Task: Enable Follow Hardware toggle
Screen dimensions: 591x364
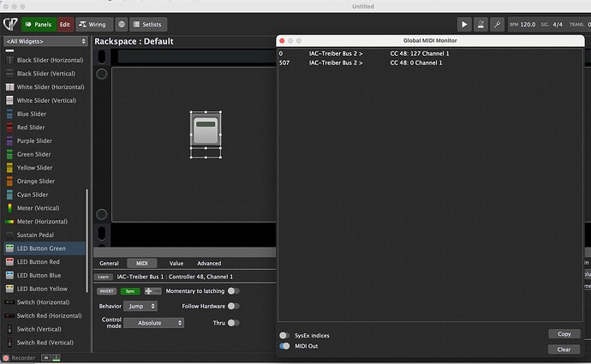Action: 233,306
